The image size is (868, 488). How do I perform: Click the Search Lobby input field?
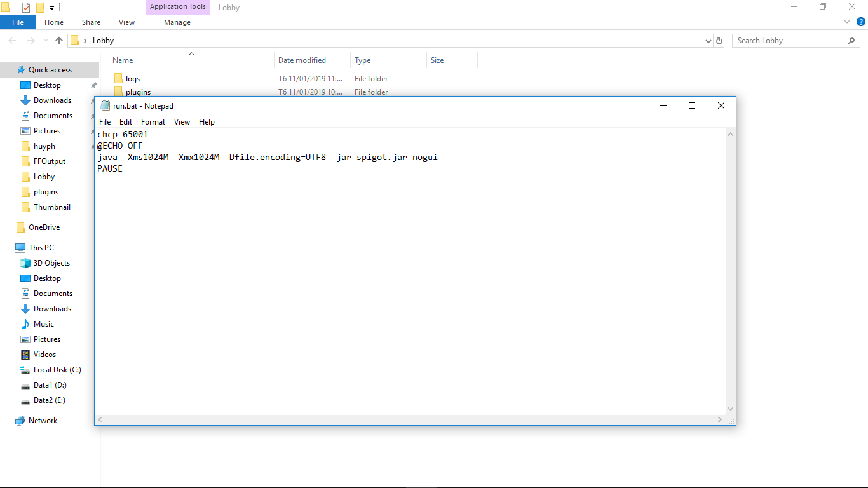click(797, 41)
